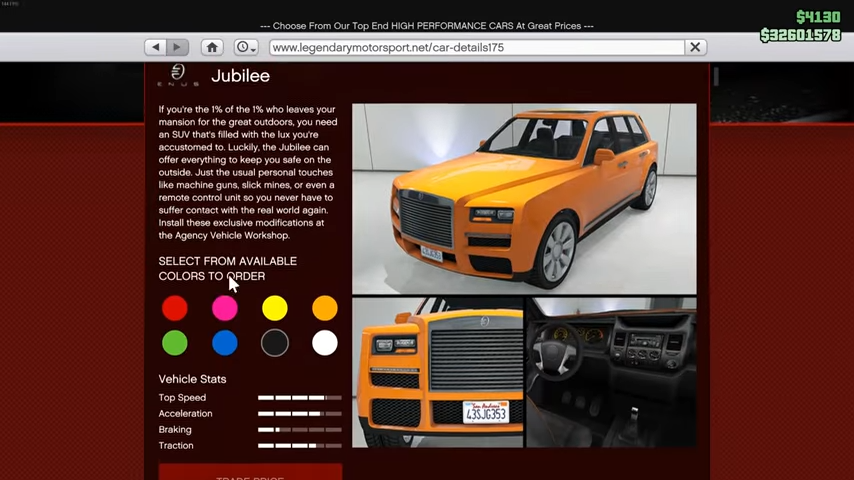Select the yellow color swatch
854x480 pixels.
274,308
